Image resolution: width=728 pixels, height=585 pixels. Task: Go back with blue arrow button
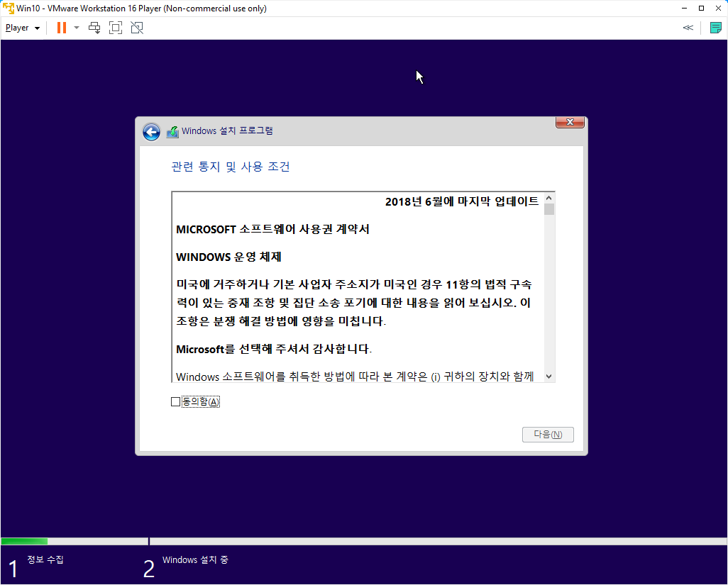pos(151,132)
